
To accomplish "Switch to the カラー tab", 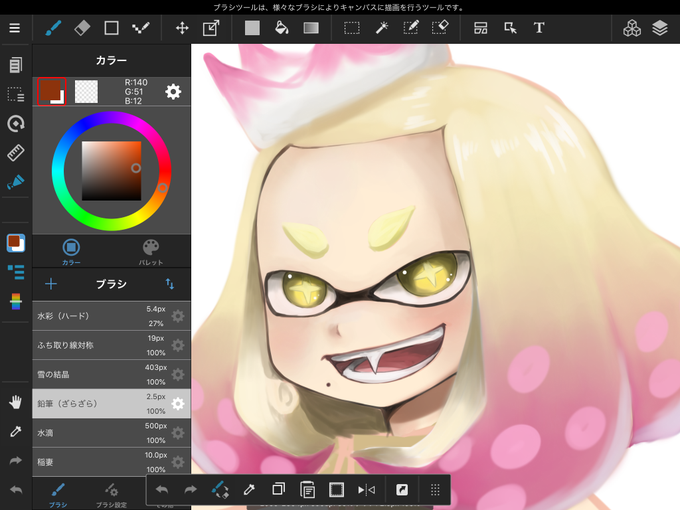I will coord(71,252).
